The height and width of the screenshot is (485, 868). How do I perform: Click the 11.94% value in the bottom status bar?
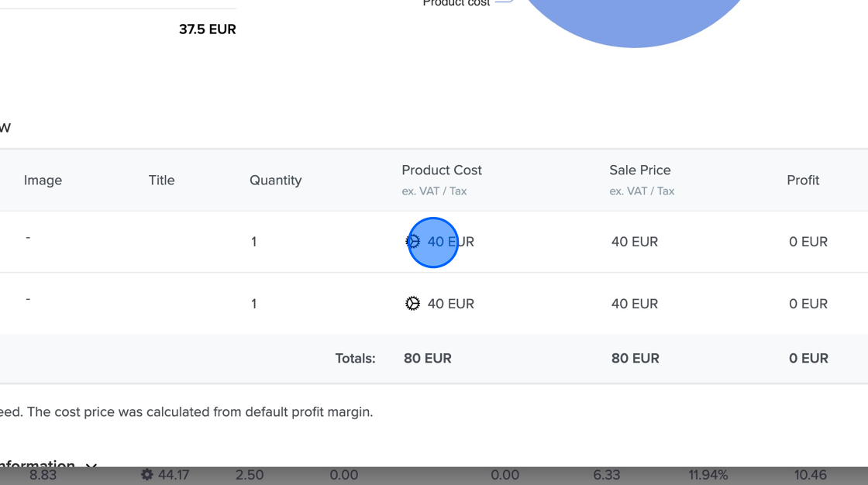coord(708,475)
